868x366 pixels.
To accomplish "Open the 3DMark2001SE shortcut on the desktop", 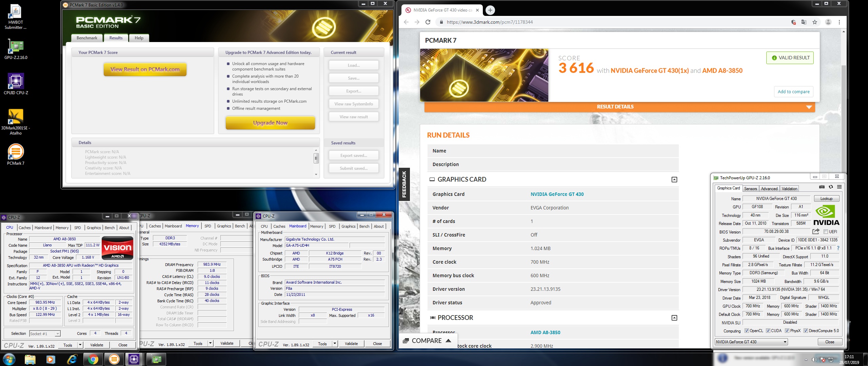I will click(16, 122).
